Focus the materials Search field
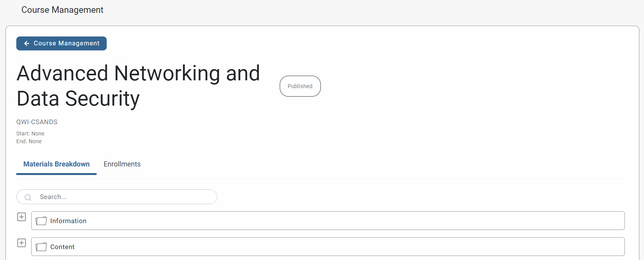644x260 pixels. coord(124,197)
